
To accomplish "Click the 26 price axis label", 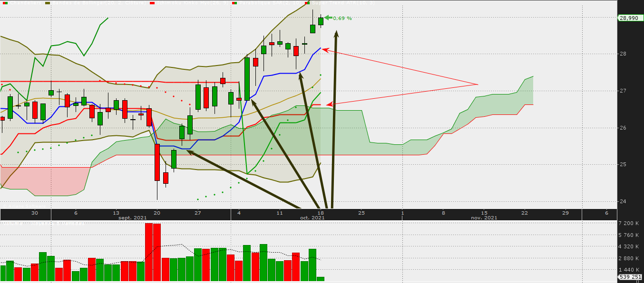I will click(x=623, y=128).
